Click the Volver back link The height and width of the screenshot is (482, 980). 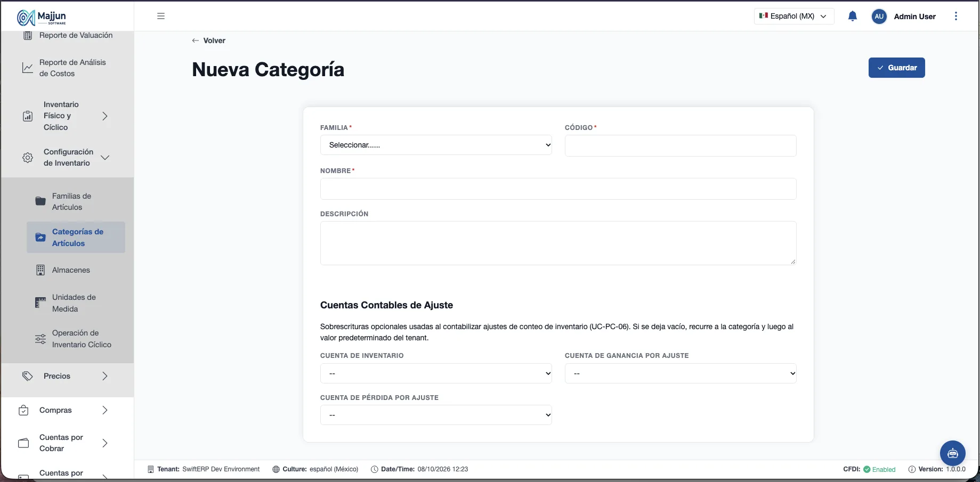pos(209,40)
